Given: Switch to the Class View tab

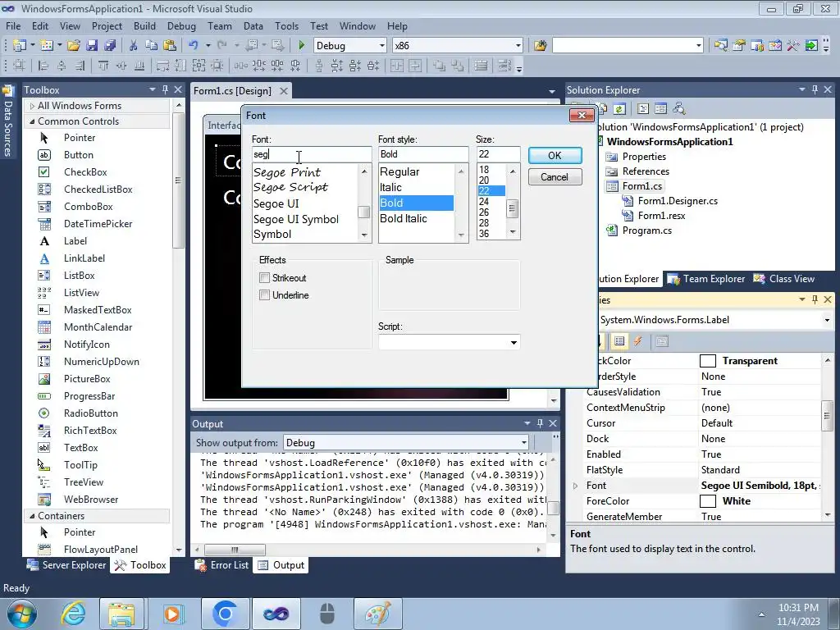Looking at the screenshot, I should click(783, 279).
